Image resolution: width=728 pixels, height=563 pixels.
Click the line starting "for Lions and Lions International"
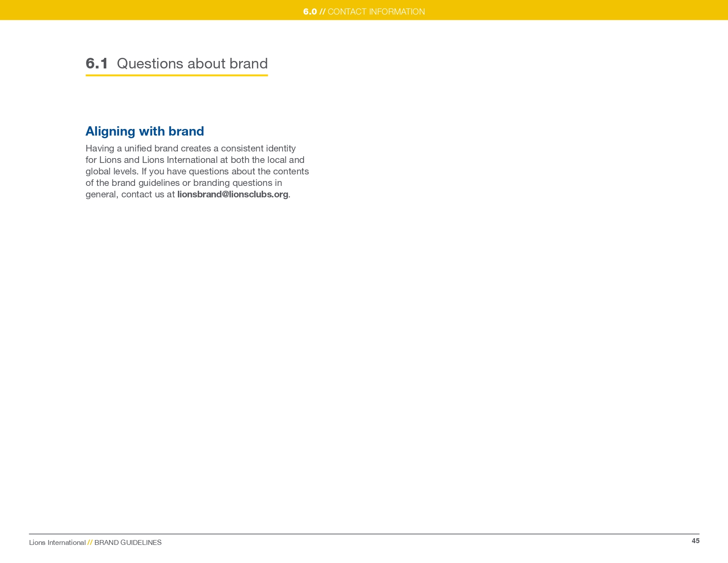tap(195, 160)
